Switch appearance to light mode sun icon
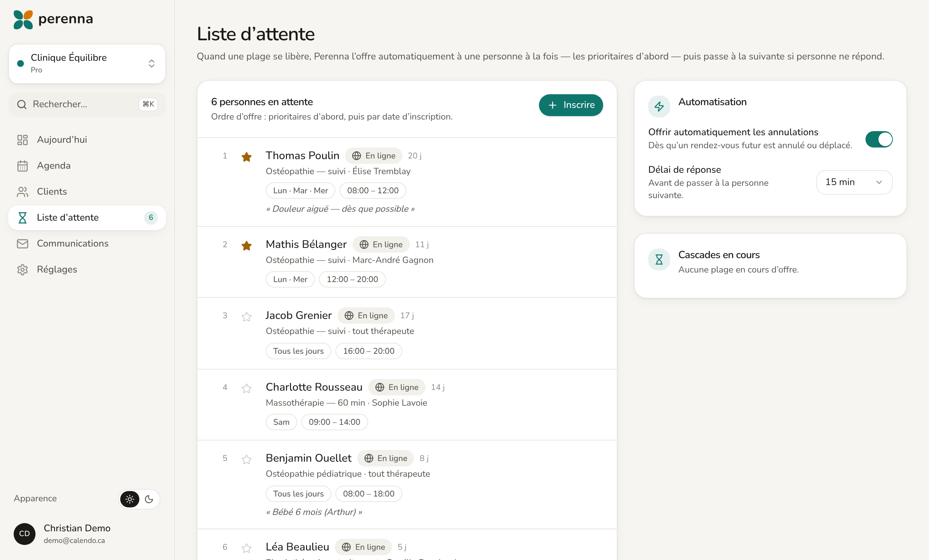The width and height of the screenshot is (929, 560). click(130, 499)
